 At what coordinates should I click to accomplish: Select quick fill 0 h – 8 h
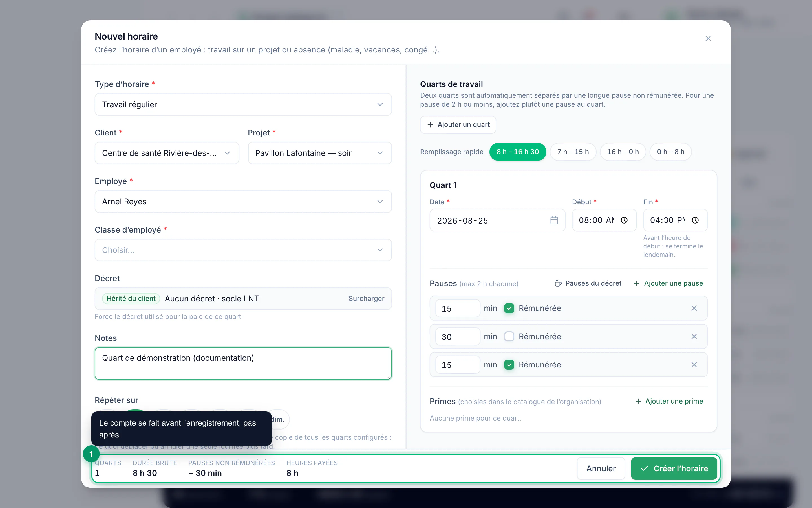tap(670, 152)
